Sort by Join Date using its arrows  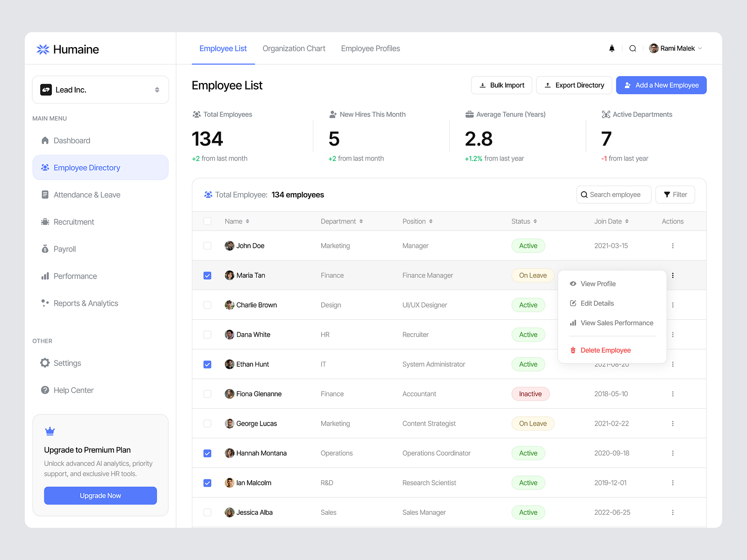click(628, 221)
